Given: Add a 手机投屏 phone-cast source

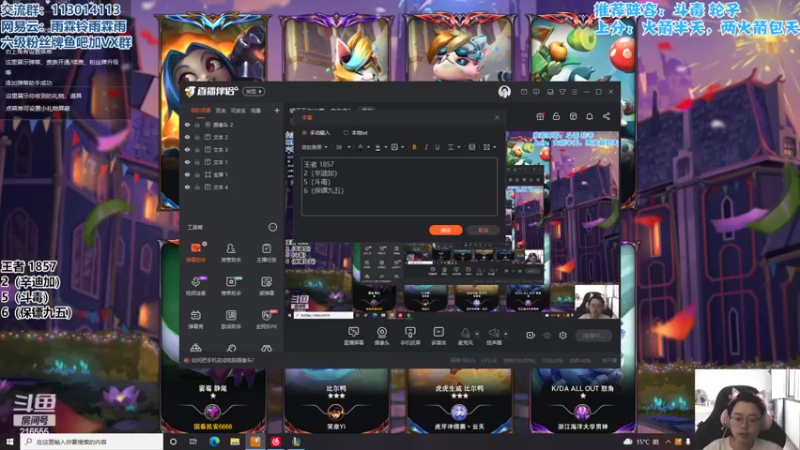Looking at the screenshot, I should (x=410, y=336).
